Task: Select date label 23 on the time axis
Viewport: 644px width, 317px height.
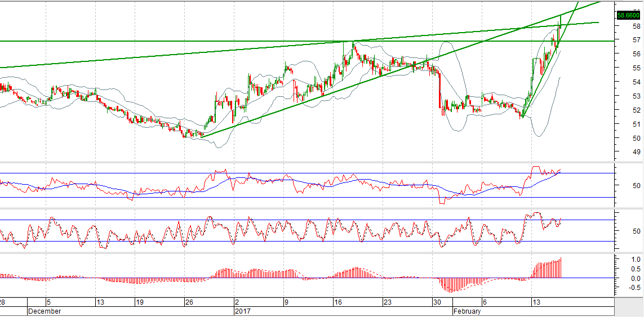Action: point(387,302)
